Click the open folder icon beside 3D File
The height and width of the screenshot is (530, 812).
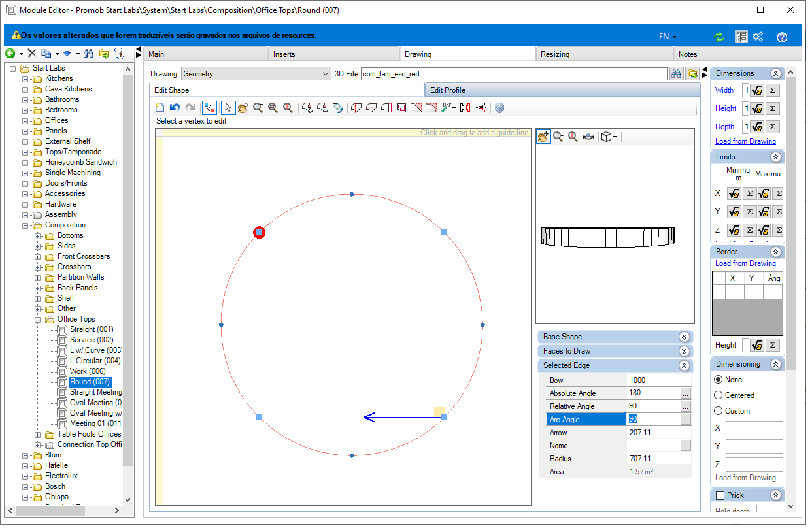click(x=692, y=74)
